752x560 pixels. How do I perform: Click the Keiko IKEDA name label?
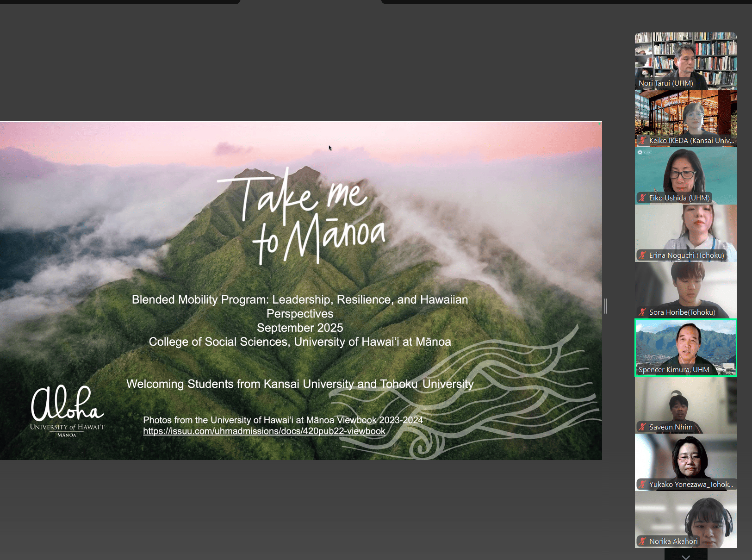[691, 140]
